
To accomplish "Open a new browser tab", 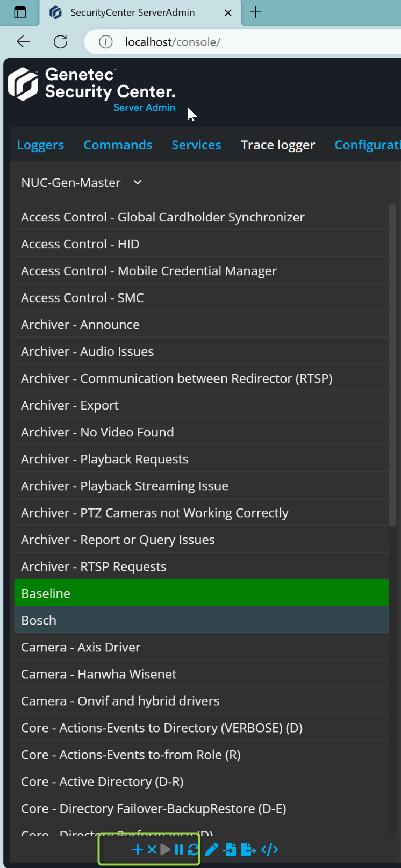I will 256,12.
